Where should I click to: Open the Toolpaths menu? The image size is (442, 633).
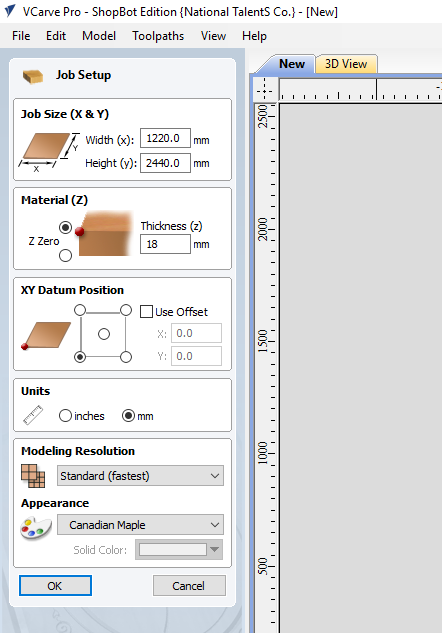[158, 36]
